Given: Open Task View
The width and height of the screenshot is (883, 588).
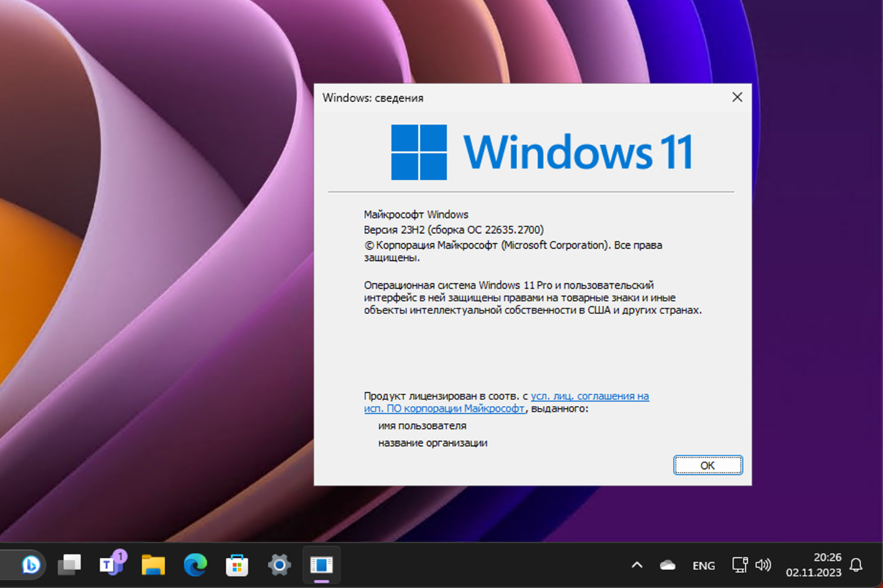Looking at the screenshot, I should click(x=69, y=564).
